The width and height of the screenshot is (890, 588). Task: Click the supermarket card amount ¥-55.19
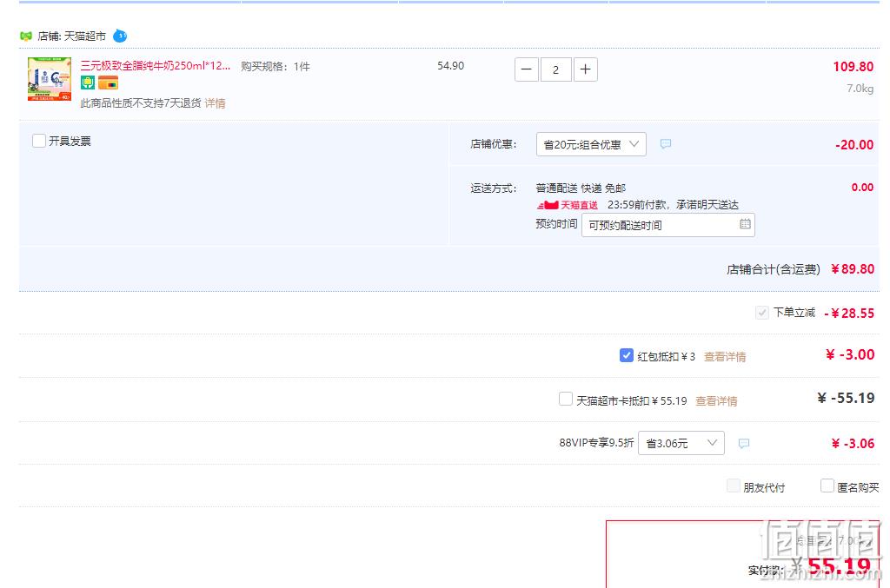coord(846,398)
